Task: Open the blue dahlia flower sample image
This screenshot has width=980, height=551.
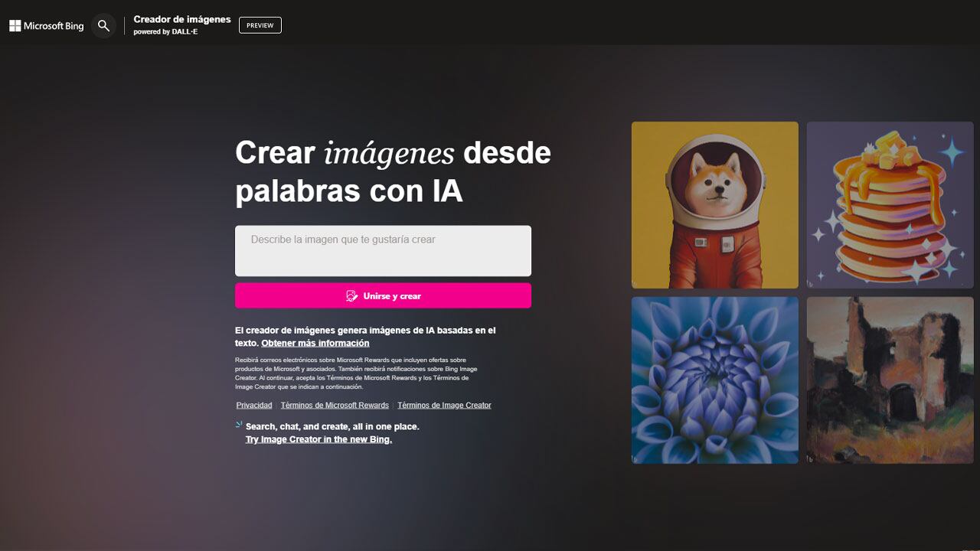Action: click(714, 380)
